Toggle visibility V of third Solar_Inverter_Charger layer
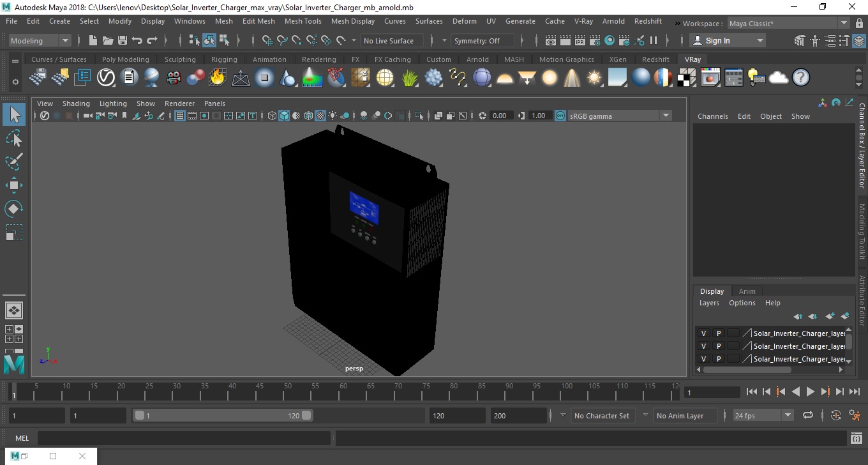This screenshot has width=868, height=465. coord(703,359)
